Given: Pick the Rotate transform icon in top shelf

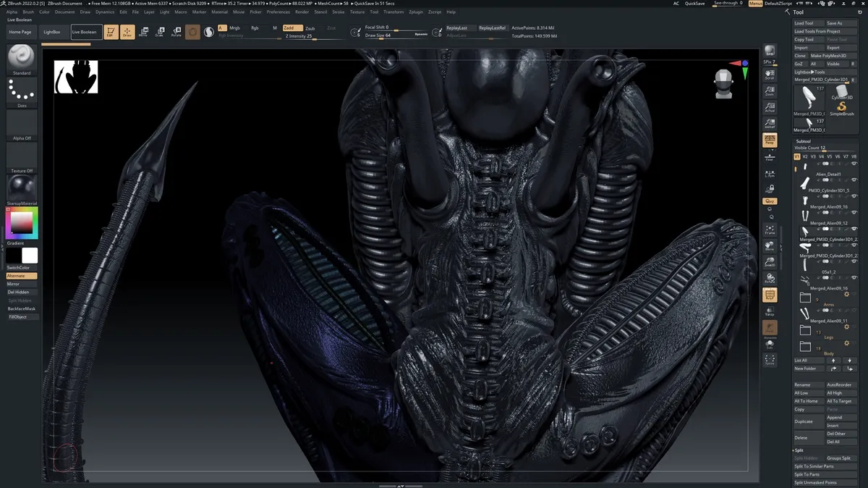Looking at the screenshot, I should [176, 32].
